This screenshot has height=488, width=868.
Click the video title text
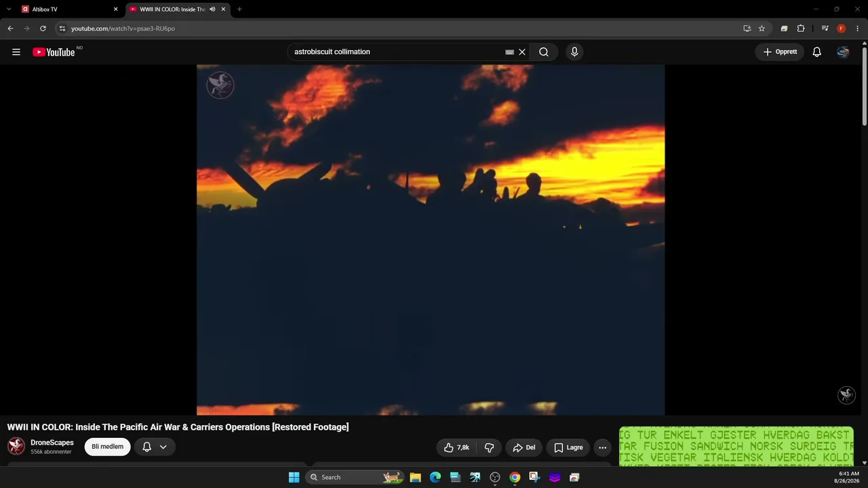pos(178,427)
